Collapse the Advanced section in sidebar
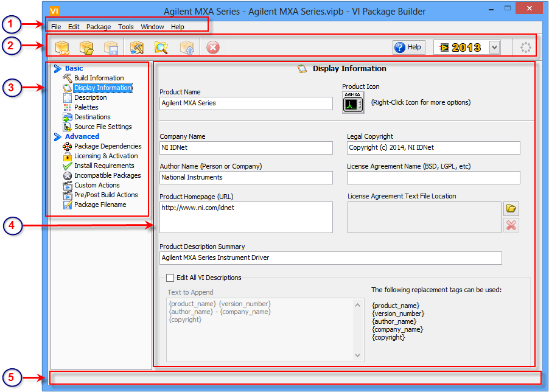 pyautogui.click(x=58, y=137)
